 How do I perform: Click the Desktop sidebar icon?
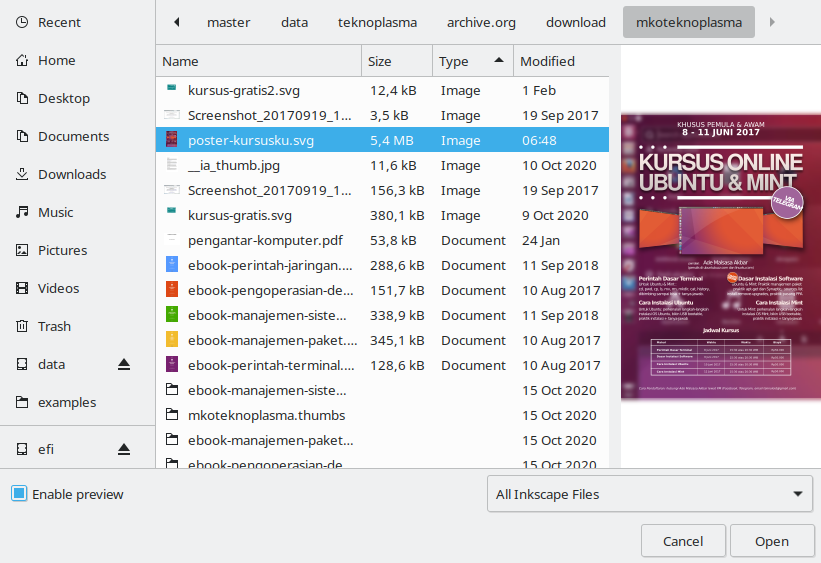22,98
